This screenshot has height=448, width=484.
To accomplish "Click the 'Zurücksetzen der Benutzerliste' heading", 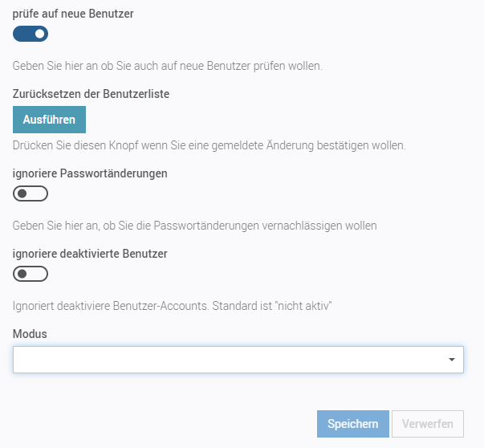I will click(x=91, y=93).
